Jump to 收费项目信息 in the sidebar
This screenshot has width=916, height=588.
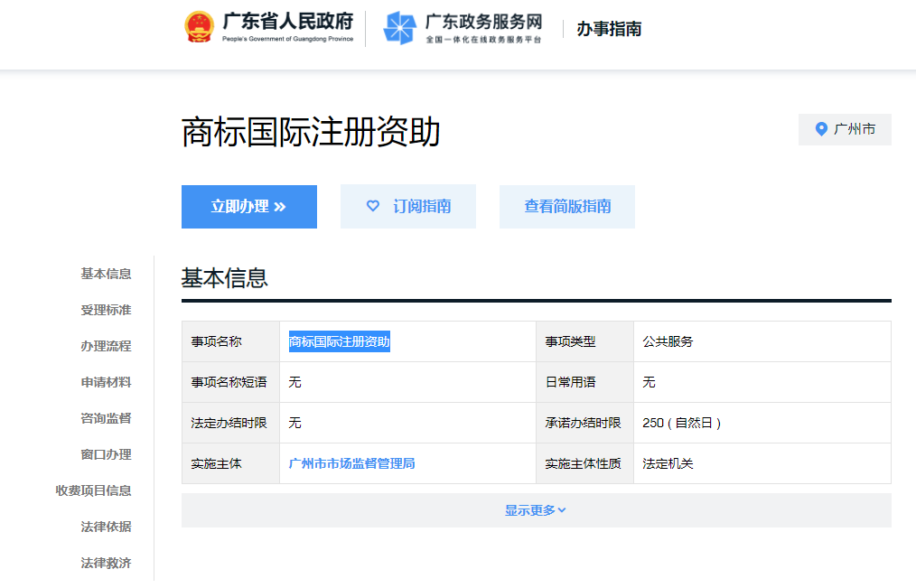(x=93, y=491)
